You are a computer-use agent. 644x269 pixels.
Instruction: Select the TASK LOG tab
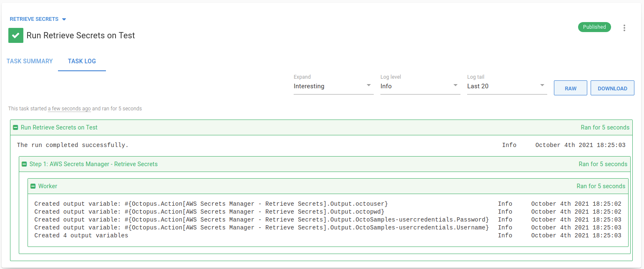pos(82,61)
